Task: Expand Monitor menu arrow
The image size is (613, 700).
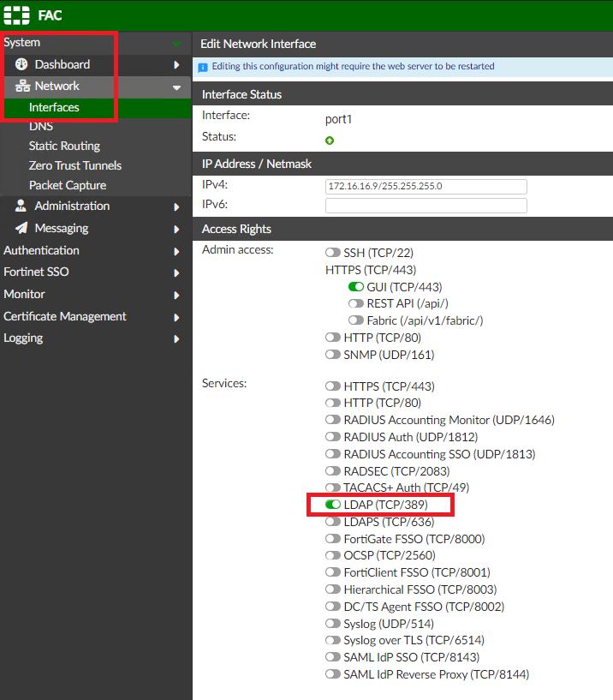Action: coord(176,296)
